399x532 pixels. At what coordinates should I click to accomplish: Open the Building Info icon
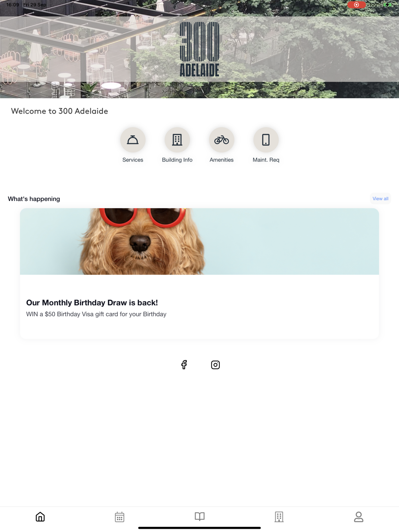click(177, 140)
